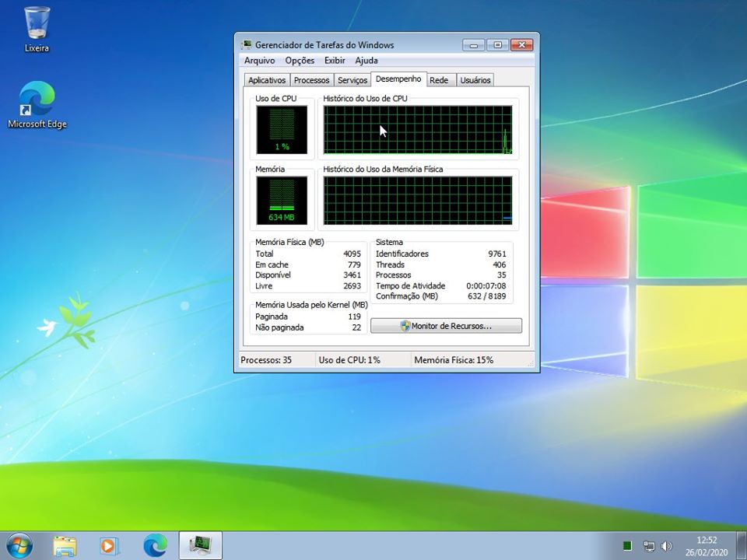
Task: Close the Gerenciador de Tarefas window
Action: [x=521, y=45]
